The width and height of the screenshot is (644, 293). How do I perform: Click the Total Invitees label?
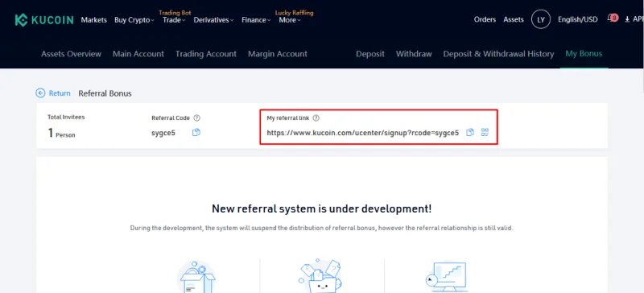click(x=66, y=117)
